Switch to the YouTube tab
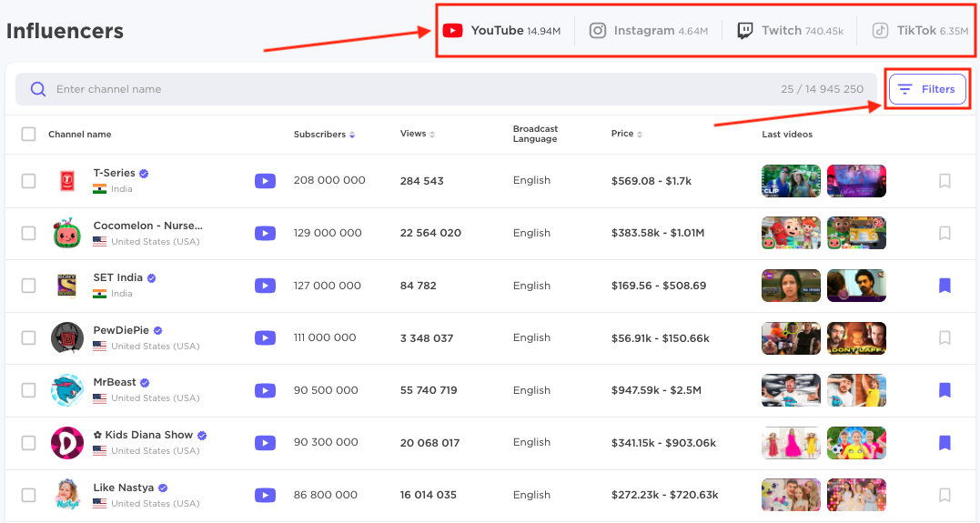This screenshot has height=523, width=980. pyautogui.click(x=502, y=31)
